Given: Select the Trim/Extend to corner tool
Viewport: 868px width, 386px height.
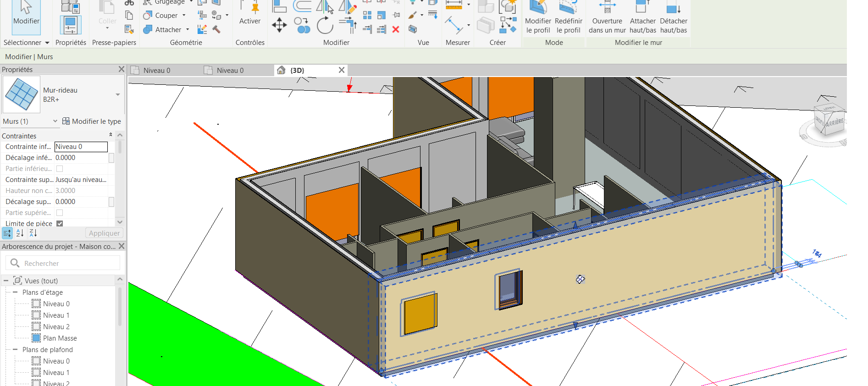Looking at the screenshot, I should coord(348,25).
